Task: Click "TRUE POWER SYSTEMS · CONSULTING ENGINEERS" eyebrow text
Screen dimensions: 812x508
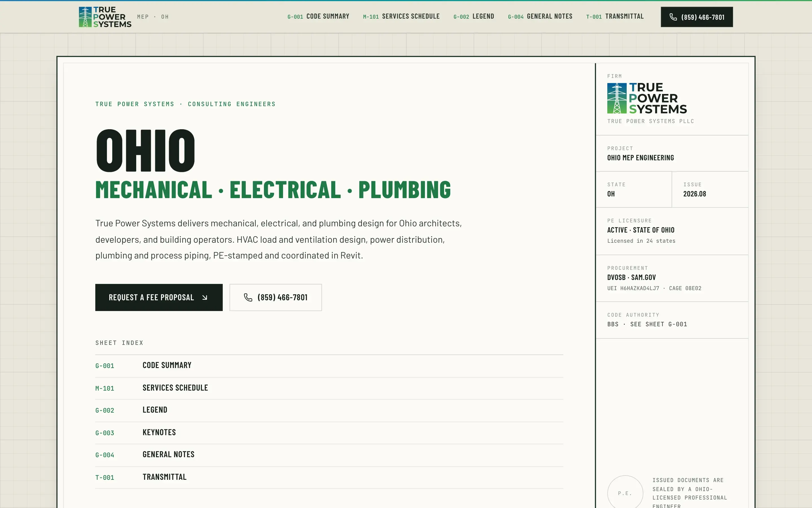Action: [186, 104]
